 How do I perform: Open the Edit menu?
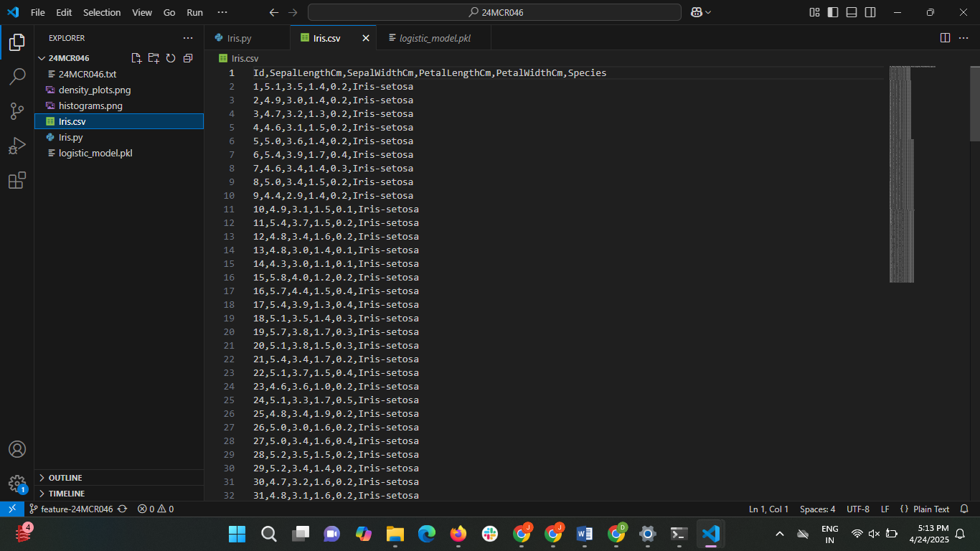click(64, 12)
